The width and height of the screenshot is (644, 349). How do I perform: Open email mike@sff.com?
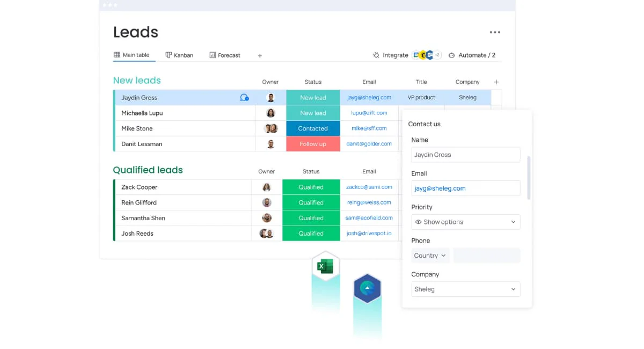[369, 129]
